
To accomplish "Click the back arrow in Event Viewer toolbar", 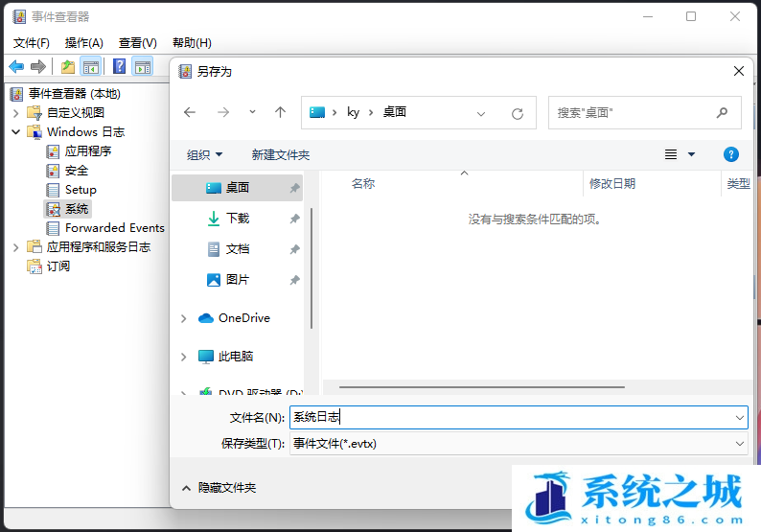I will coord(16,66).
